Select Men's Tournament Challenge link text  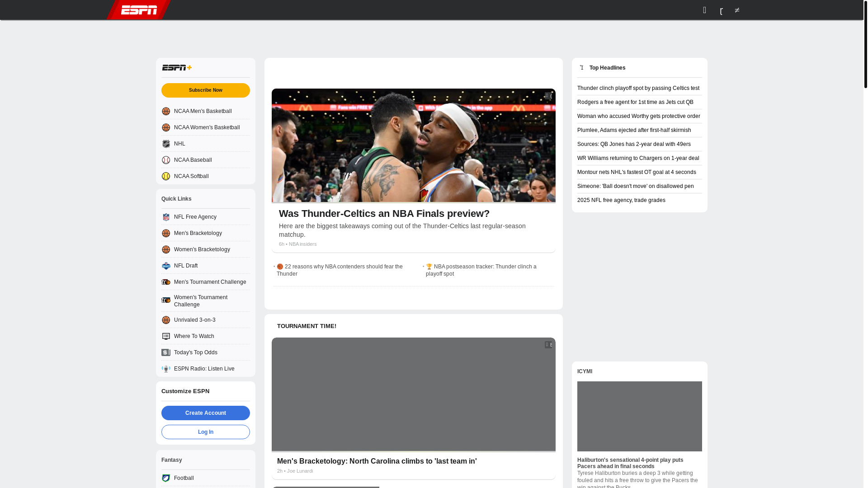pyautogui.click(x=210, y=282)
